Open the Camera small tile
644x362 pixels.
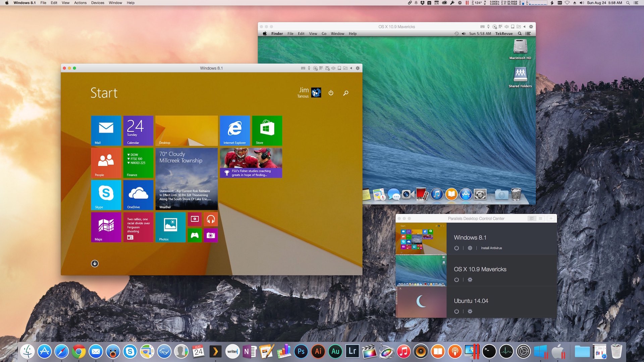[211, 235]
